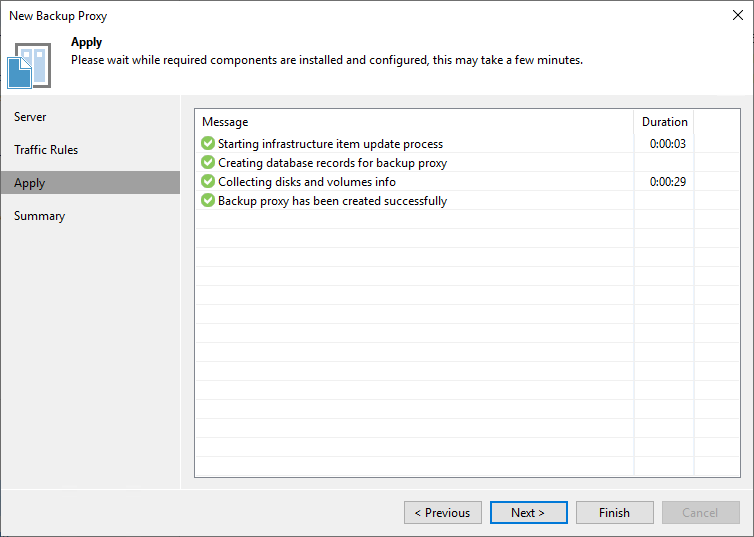Screen dimensions: 754x537
Task: Click green checkmark beside Collecting disks and volumes
Action: [x=208, y=182]
